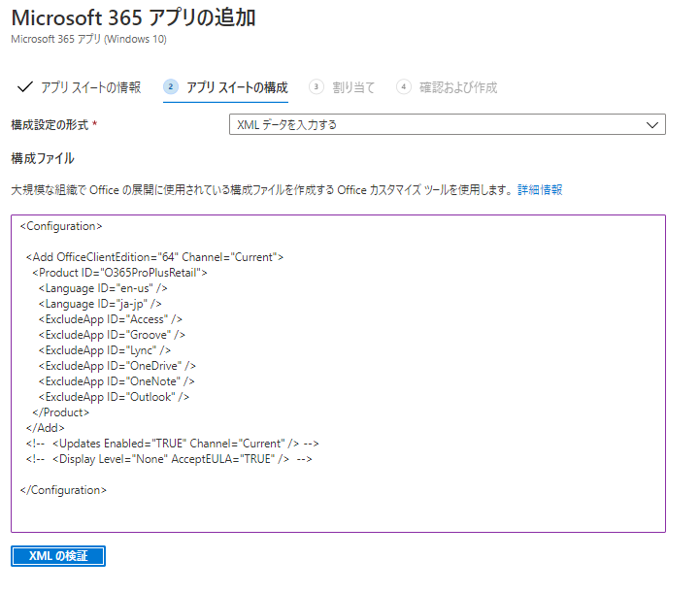
Task: Click the ExcludeApp OneDrive line
Action: click(x=117, y=366)
